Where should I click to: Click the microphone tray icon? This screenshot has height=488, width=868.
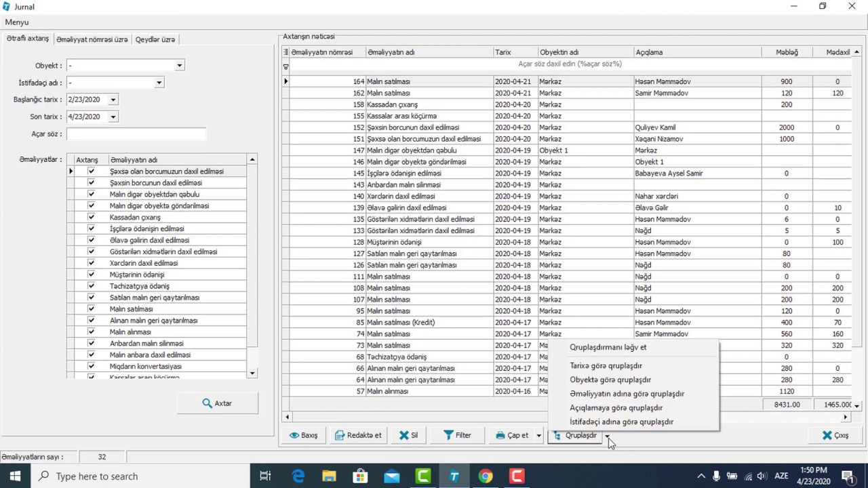(x=716, y=476)
